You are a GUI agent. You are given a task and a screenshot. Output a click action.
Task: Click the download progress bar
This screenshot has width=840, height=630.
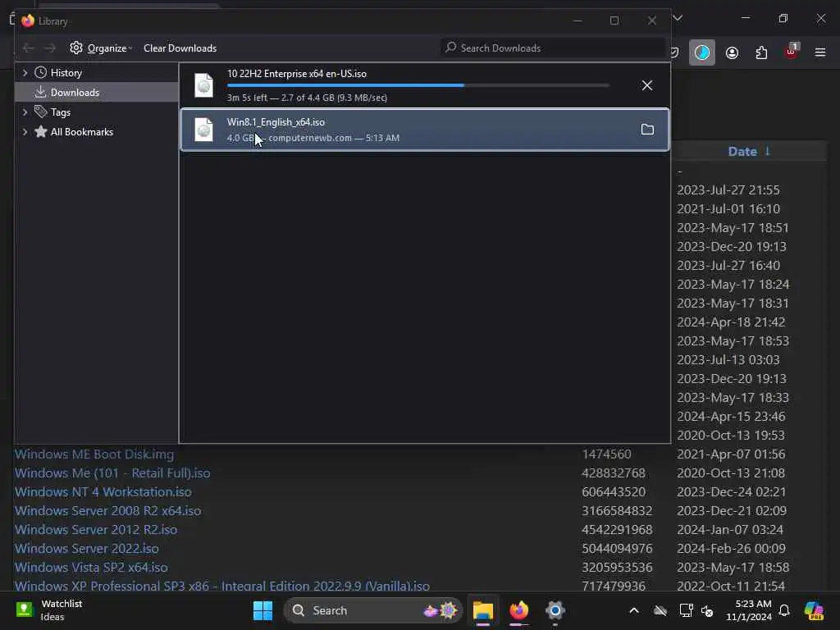418,85
